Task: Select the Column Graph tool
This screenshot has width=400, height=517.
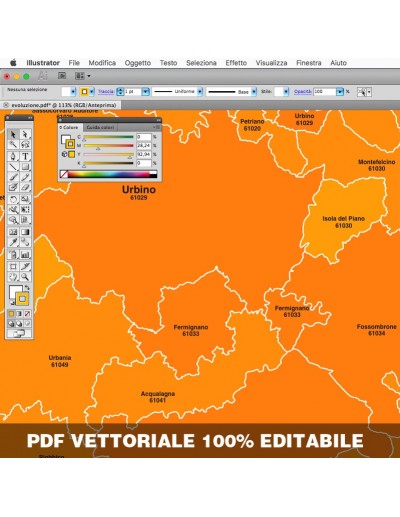Action: click(25, 254)
